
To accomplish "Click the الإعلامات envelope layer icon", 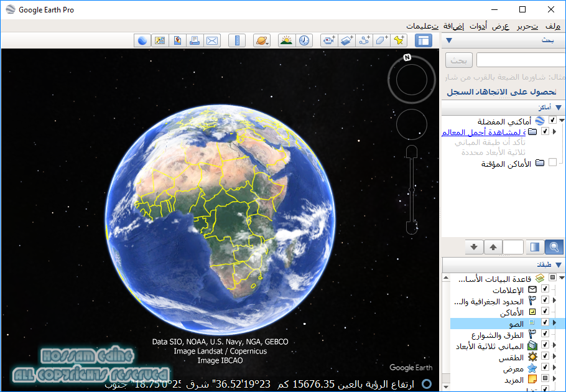I will click(x=532, y=289).
